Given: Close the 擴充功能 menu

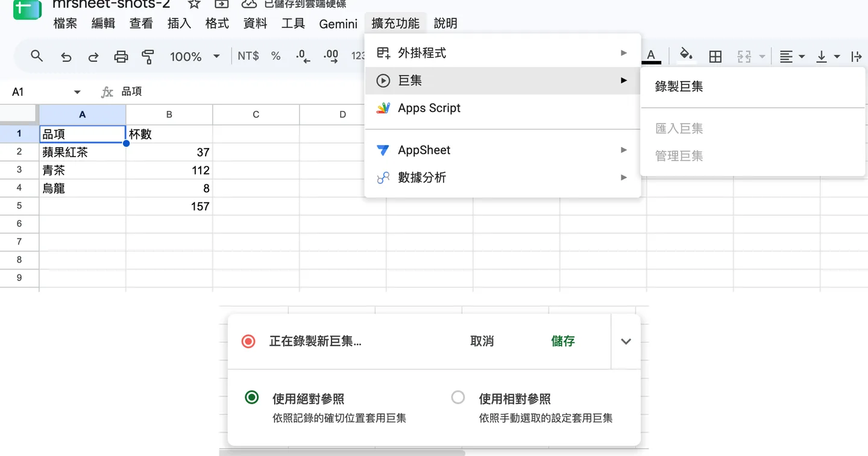Looking at the screenshot, I should [395, 23].
